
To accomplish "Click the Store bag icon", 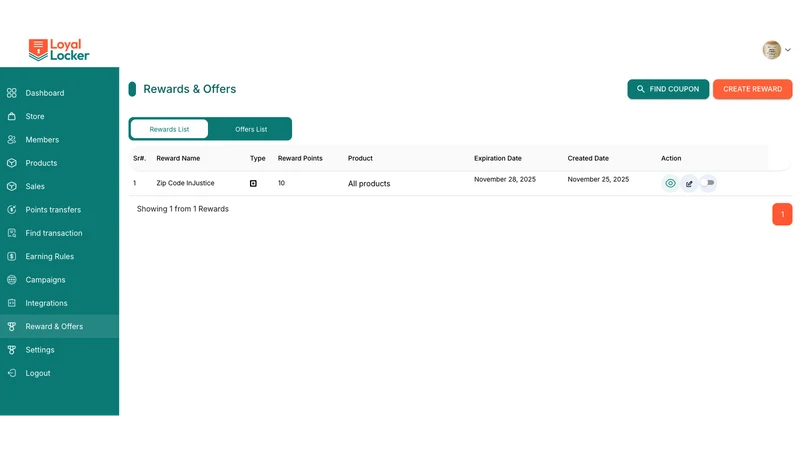I will click(12, 116).
